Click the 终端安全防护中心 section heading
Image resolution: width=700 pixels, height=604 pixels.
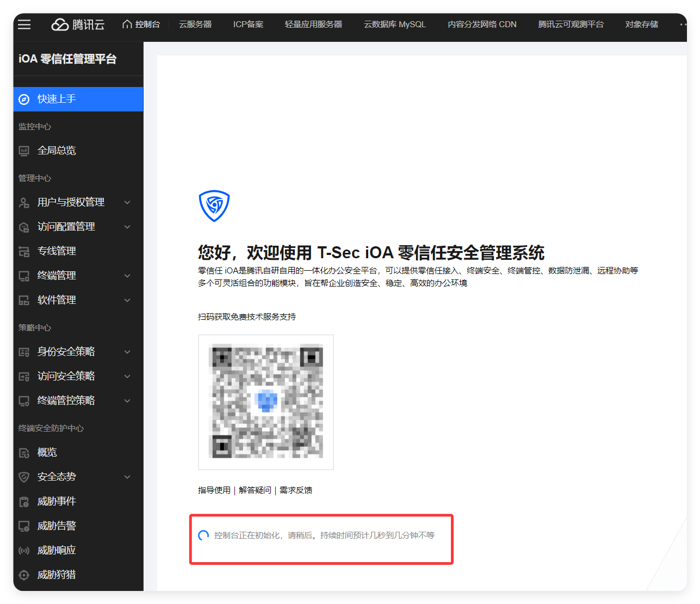(x=51, y=428)
